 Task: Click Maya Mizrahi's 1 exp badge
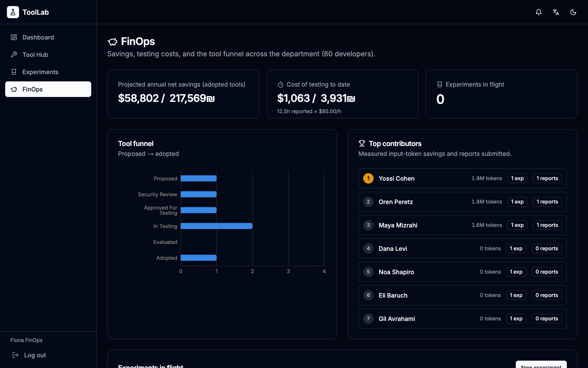pyautogui.click(x=517, y=225)
